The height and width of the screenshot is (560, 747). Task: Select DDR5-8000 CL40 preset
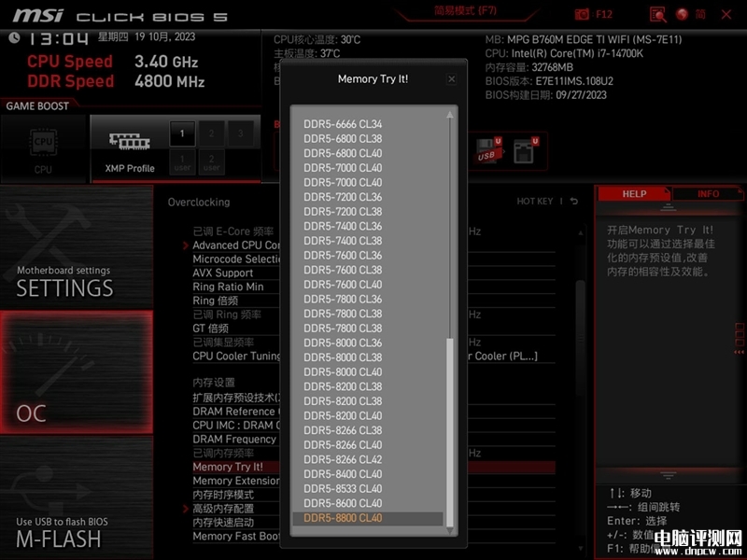coord(343,371)
